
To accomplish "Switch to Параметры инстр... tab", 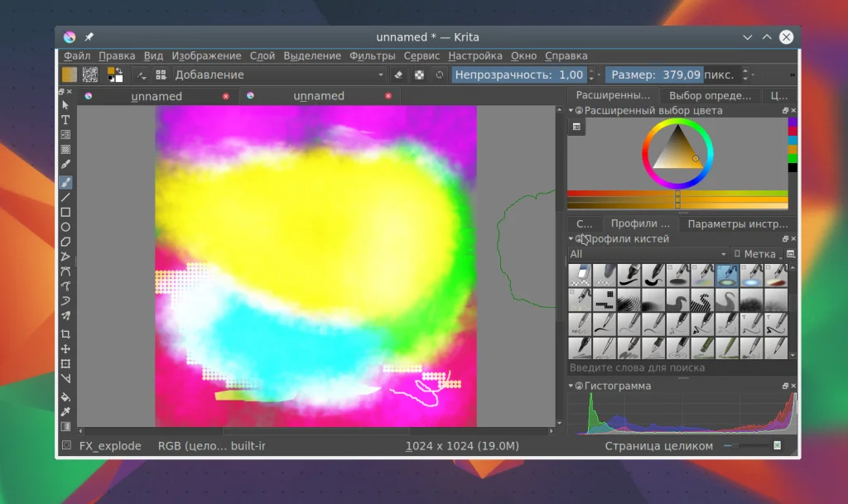I will tap(737, 223).
